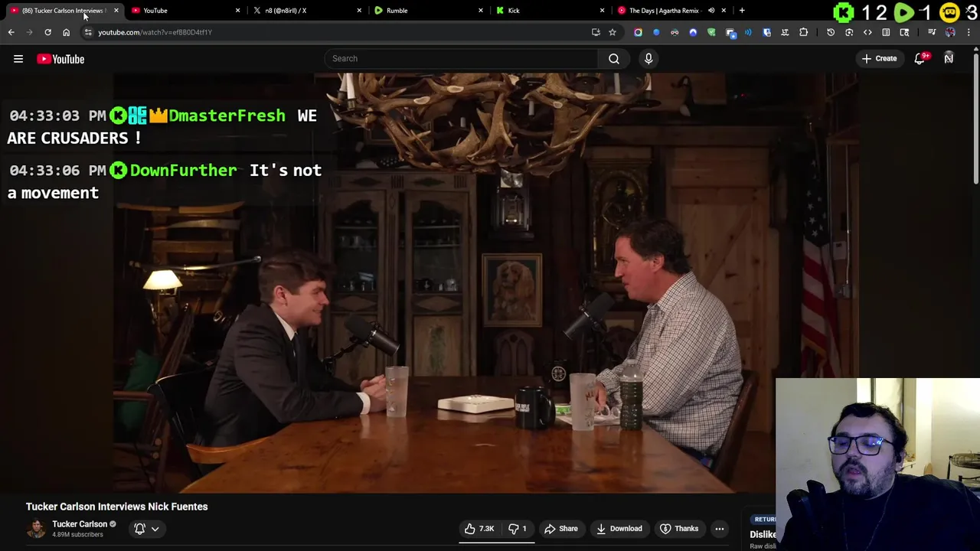Bookmark this page with the star icon
980x551 pixels.
pos(612,32)
